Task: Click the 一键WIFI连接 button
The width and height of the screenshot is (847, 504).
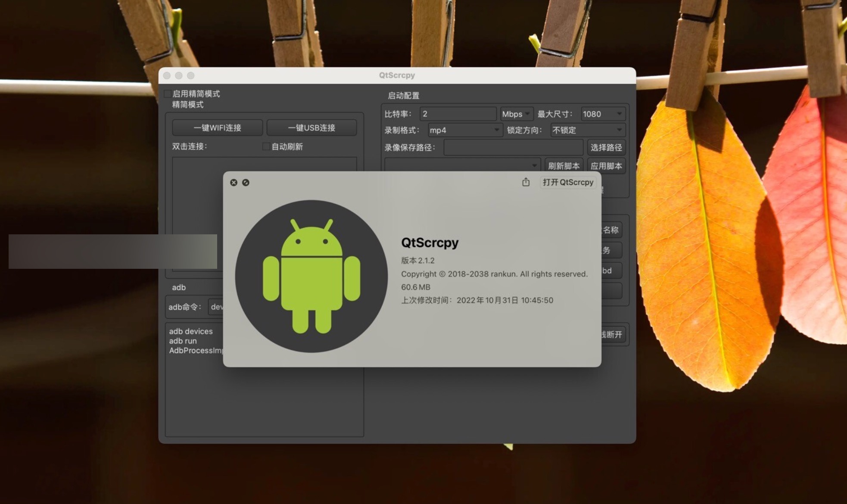Action: (x=217, y=128)
